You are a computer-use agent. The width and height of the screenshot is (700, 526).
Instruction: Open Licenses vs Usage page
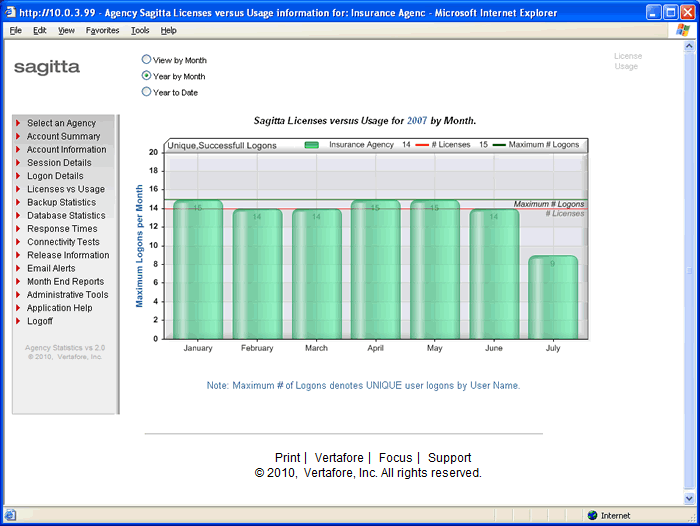click(66, 189)
